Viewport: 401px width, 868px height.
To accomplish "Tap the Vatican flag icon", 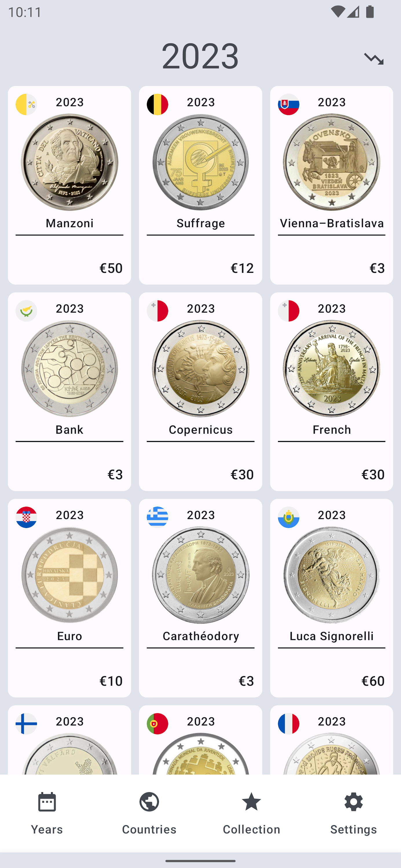I will point(26,104).
